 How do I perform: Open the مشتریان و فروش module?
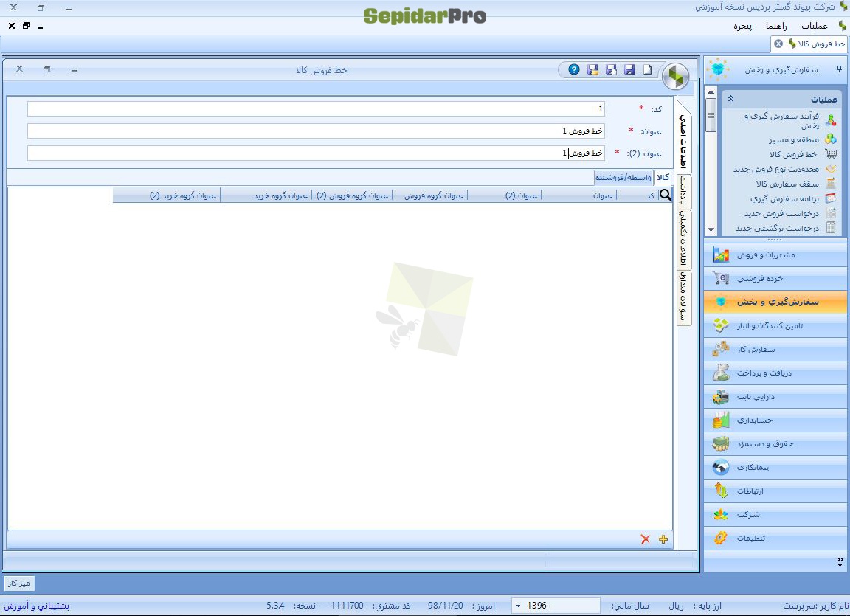click(x=775, y=255)
